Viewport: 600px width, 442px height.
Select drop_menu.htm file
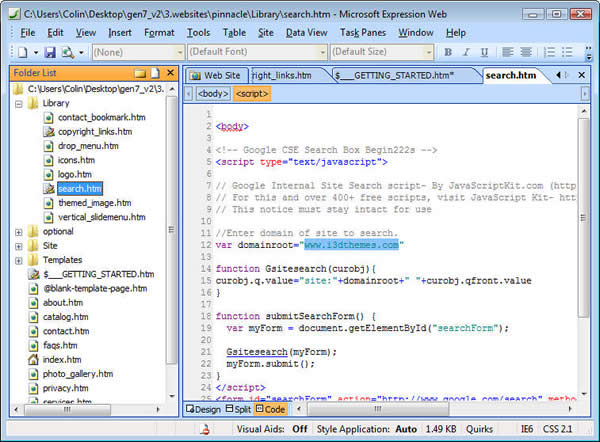coord(88,146)
